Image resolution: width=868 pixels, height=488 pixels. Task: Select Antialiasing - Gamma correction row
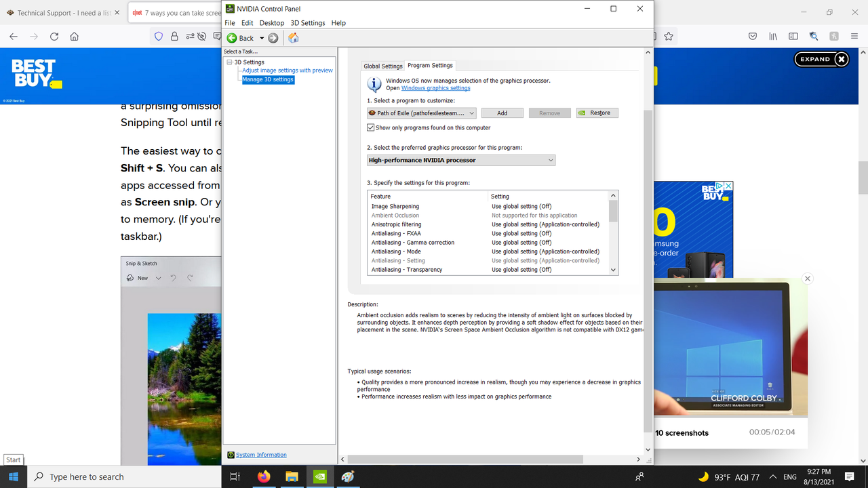(x=488, y=242)
